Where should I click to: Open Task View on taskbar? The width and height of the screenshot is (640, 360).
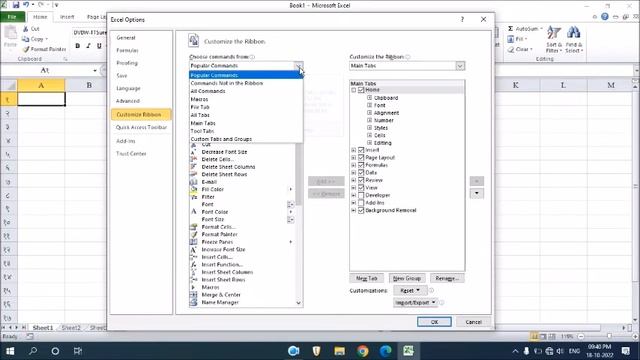(x=78, y=351)
